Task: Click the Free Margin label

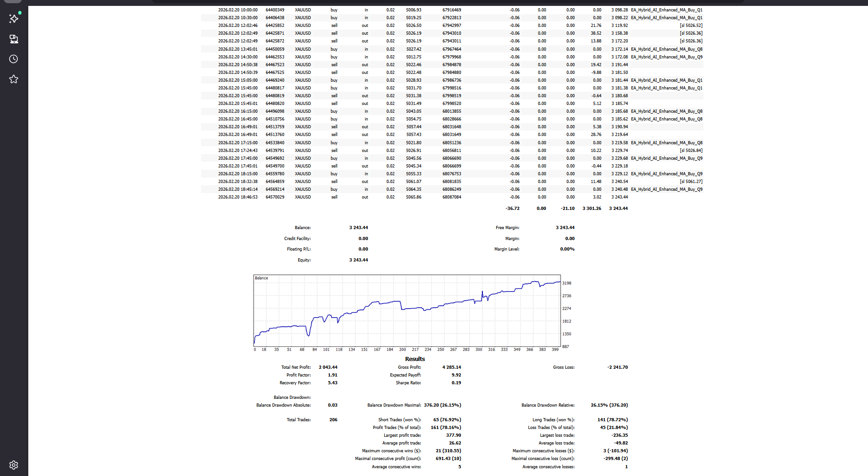Action: [507, 228]
